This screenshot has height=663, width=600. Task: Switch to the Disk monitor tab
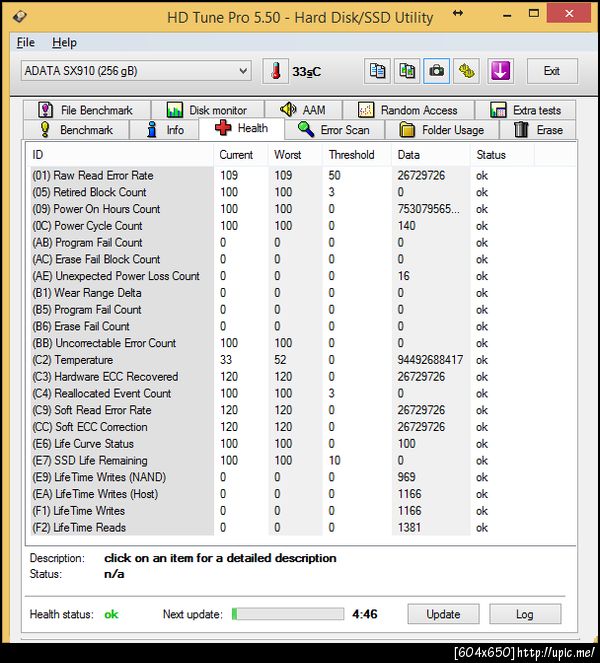click(x=208, y=110)
